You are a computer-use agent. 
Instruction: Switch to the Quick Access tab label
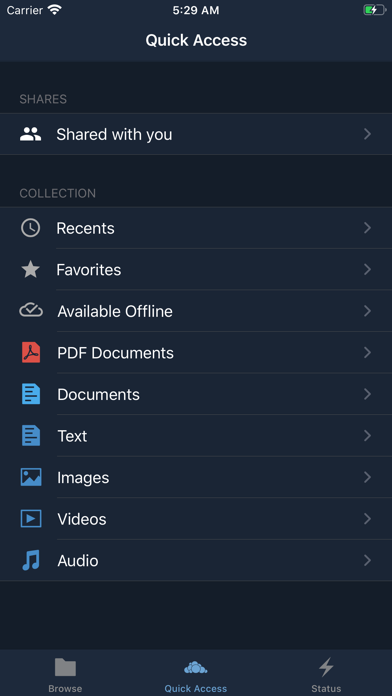tap(196, 689)
